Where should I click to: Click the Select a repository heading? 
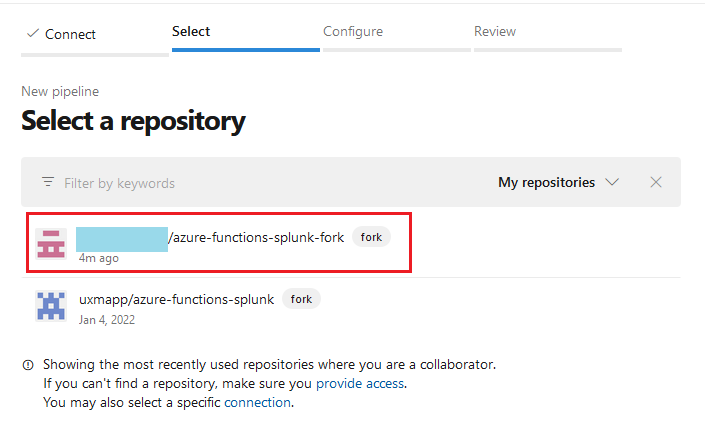tap(133, 121)
